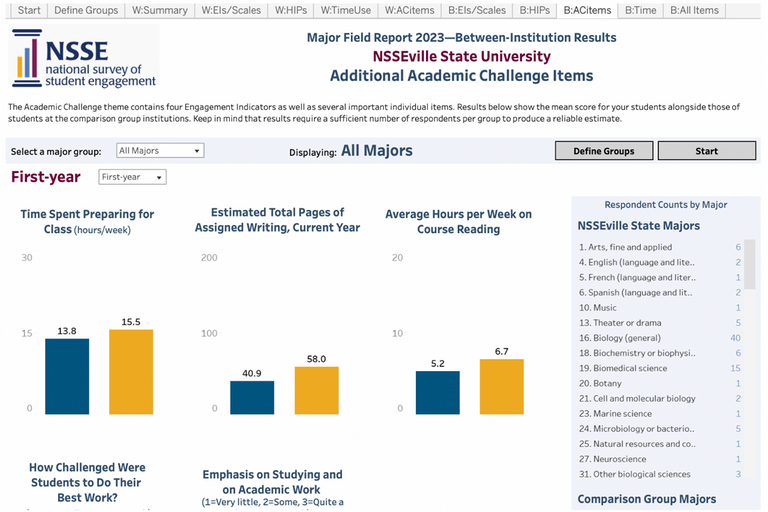Select '20. Botany' row
This screenshot has width=768, height=512.
point(659,383)
